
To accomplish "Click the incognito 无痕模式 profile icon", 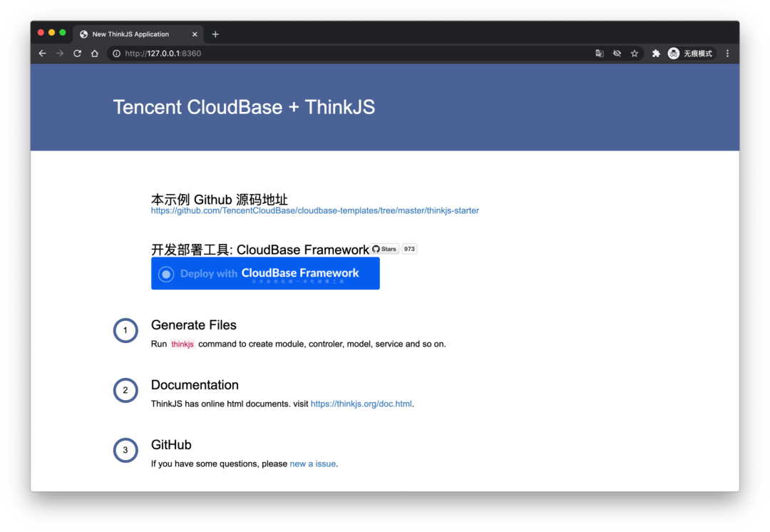I will click(673, 53).
